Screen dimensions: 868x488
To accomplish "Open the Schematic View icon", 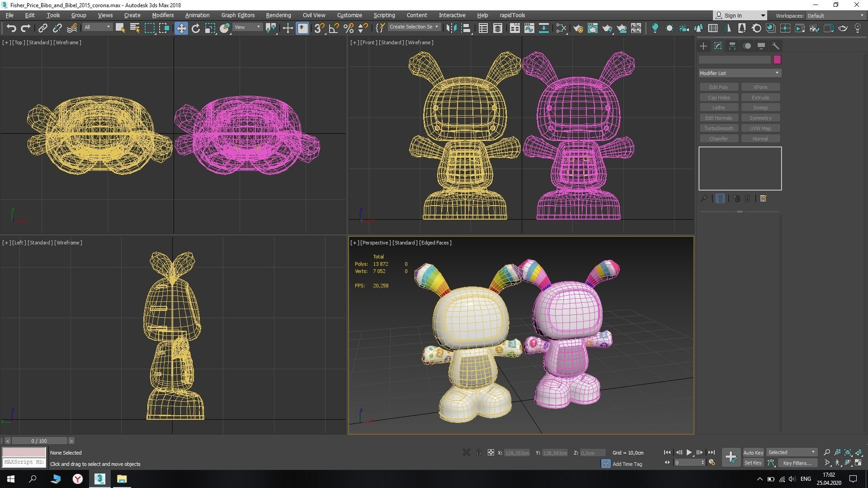I will click(x=543, y=28).
